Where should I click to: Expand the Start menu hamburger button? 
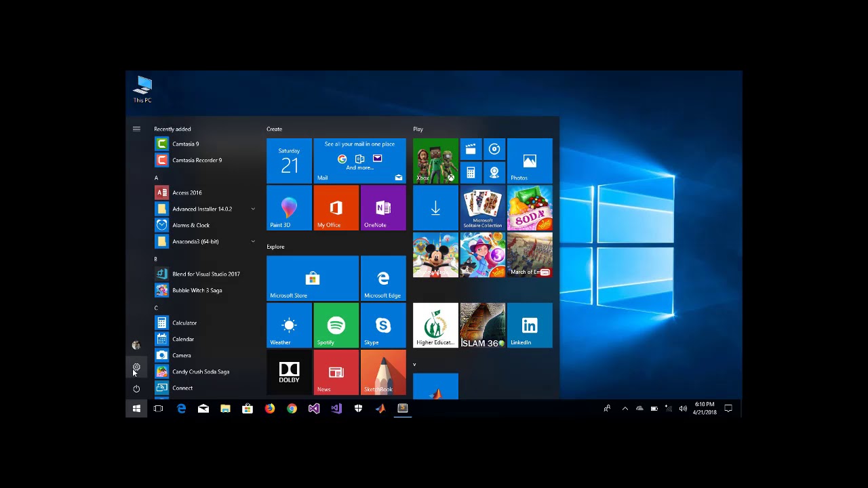coord(136,129)
